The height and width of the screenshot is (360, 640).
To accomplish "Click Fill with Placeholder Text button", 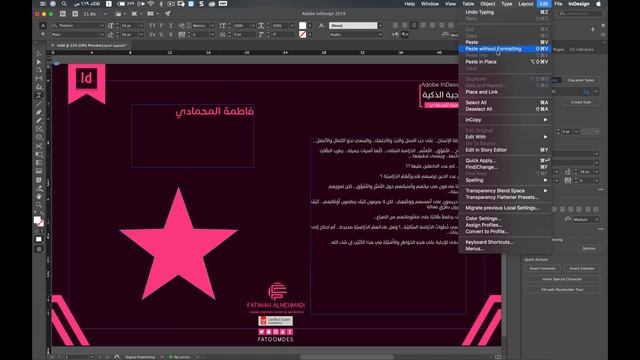I will pos(562,289).
